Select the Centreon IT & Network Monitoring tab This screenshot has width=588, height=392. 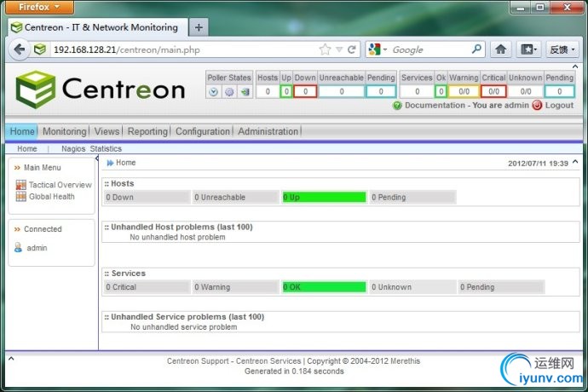pyautogui.click(x=97, y=27)
